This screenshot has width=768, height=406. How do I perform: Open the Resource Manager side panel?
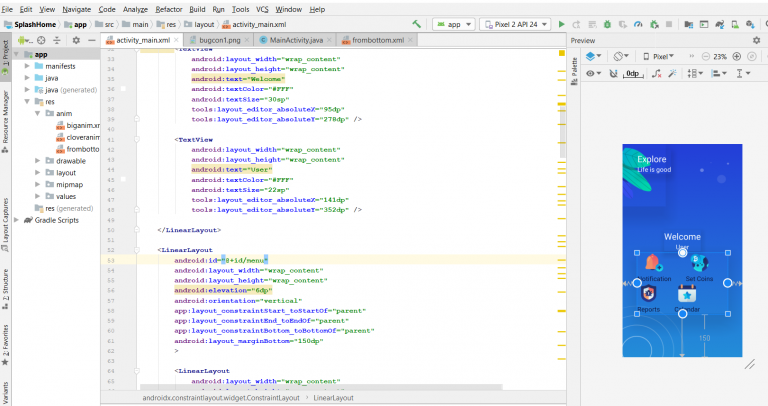(x=5, y=118)
